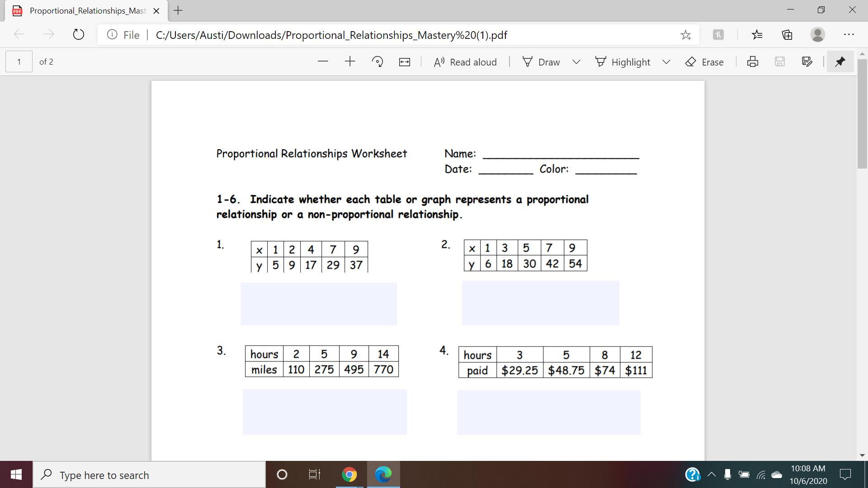This screenshot has height=488, width=868.
Task: Toggle the Erase tool
Action: (705, 62)
